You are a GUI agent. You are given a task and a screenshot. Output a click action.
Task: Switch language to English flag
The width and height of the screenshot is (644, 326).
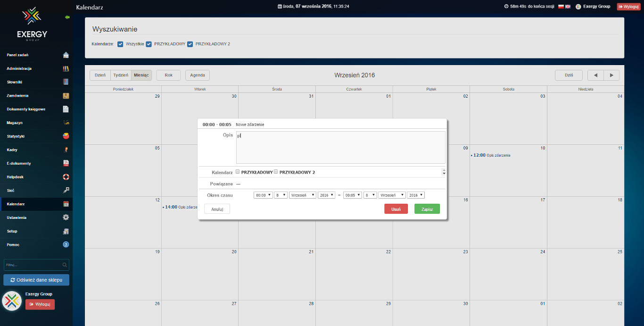click(568, 7)
